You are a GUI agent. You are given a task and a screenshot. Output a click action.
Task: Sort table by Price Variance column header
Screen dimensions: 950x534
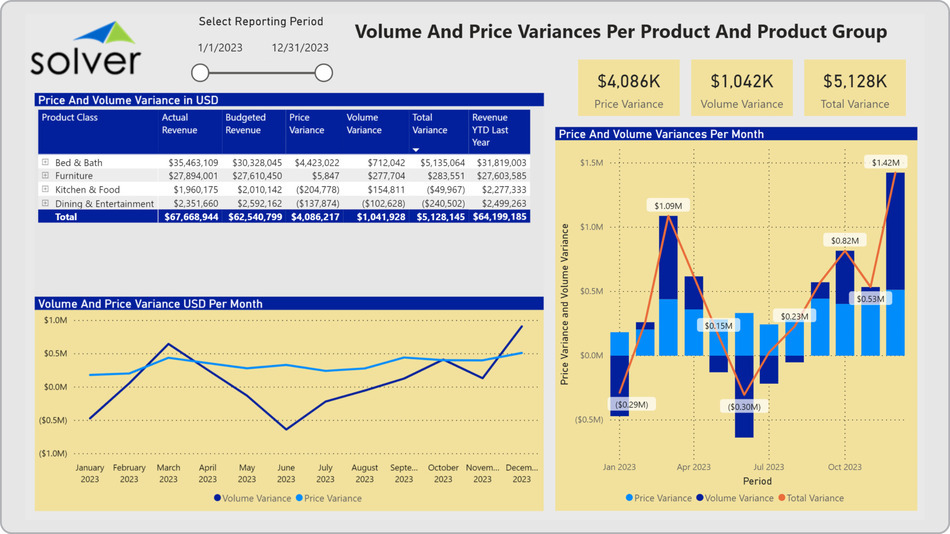coord(306,124)
